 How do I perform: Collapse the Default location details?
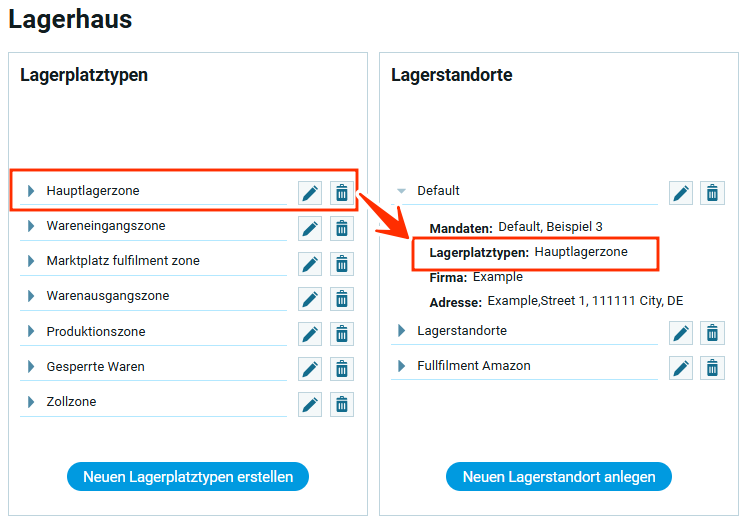point(402,190)
